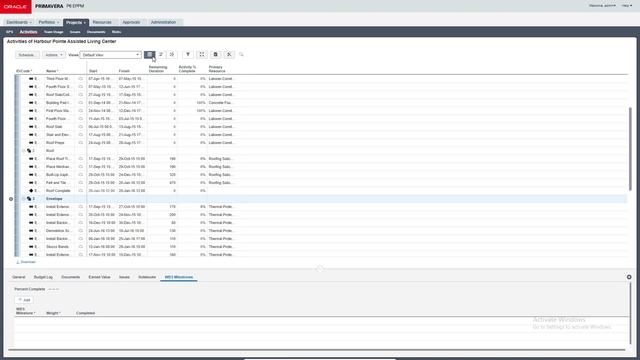Sort by Primary Resource column header
Image resolution: width=640 pixels, height=360 pixels.
click(217, 69)
